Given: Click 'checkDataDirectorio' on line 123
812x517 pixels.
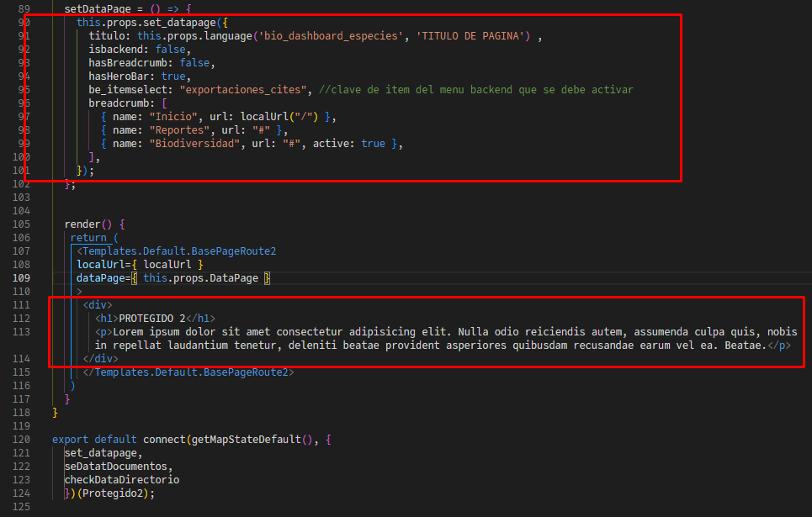Looking at the screenshot, I should (x=122, y=480).
